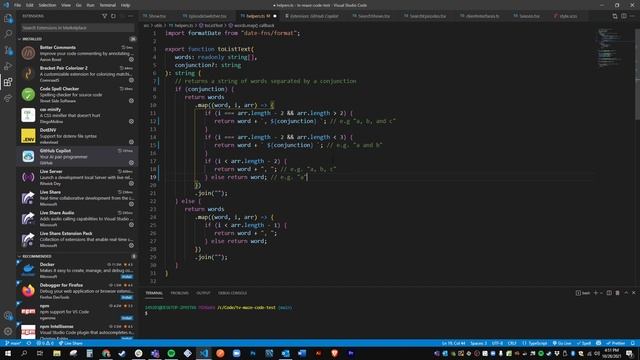This screenshot has width=640, height=360.
Task: Switch to the Output panel tab
Action: pyautogui.click(x=203, y=293)
